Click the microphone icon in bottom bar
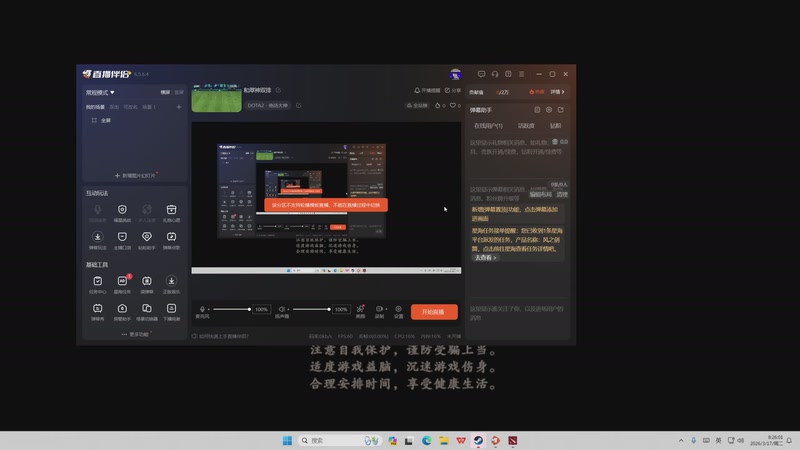 [202, 309]
